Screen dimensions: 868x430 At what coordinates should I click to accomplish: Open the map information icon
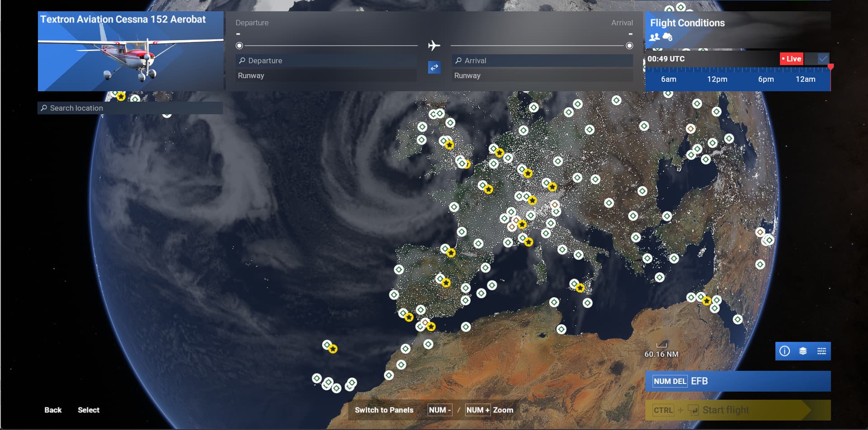click(784, 351)
